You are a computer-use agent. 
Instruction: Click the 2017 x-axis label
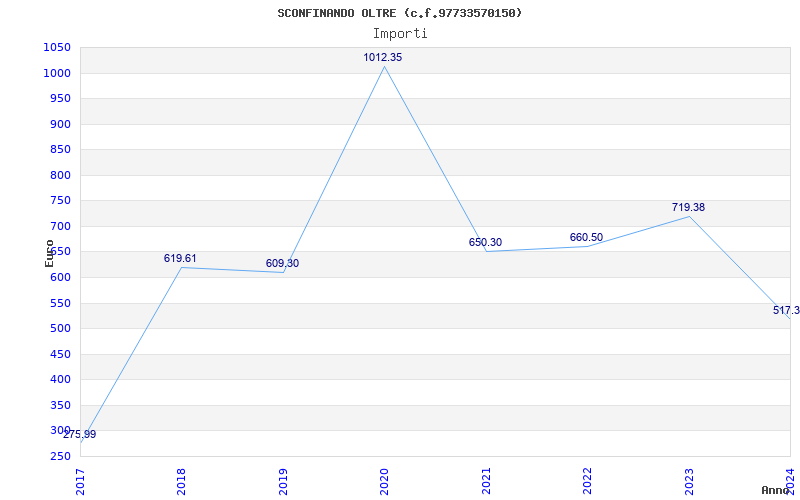tap(80, 481)
